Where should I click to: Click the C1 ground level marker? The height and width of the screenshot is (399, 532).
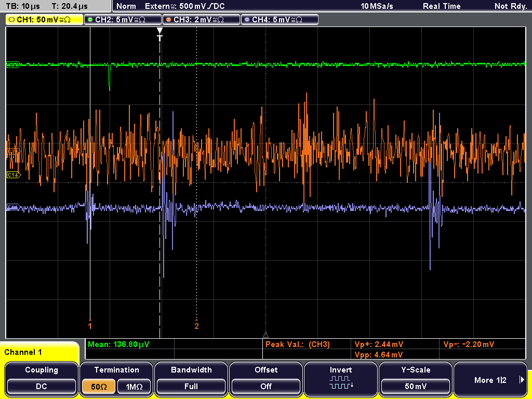click(x=14, y=175)
